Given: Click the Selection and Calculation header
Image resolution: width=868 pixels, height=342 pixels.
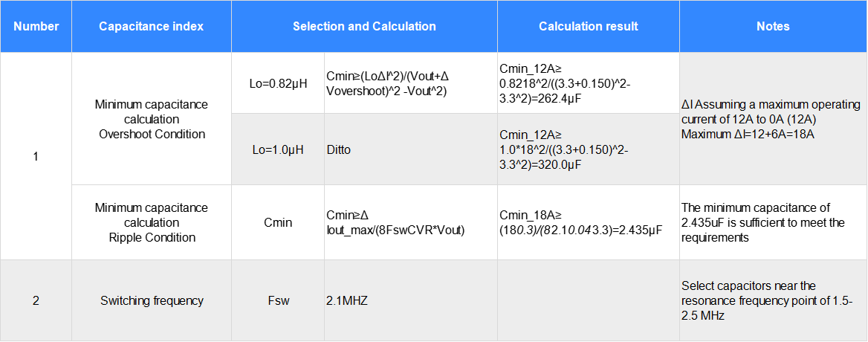Looking at the screenshot, I should [x=364, y=27].
